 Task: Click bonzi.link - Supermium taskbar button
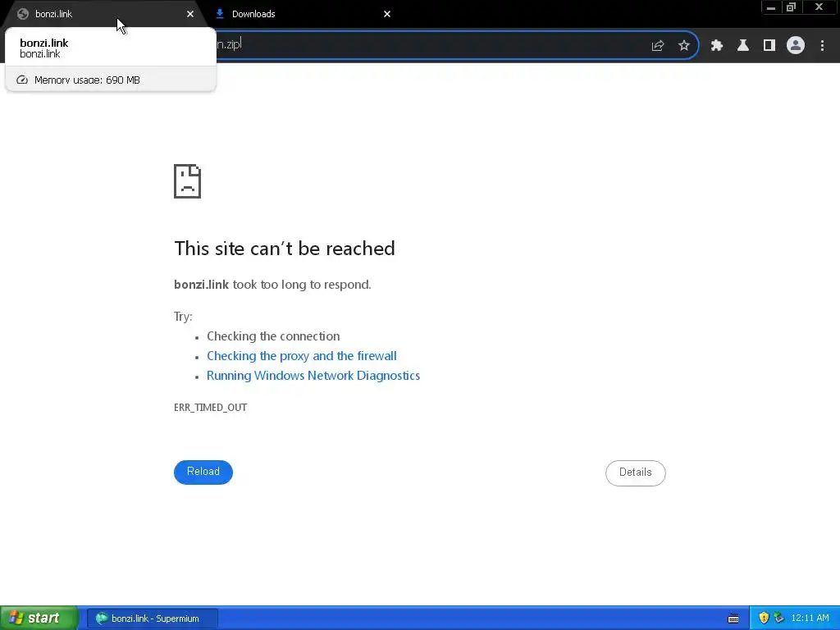(x=153, y=619)
